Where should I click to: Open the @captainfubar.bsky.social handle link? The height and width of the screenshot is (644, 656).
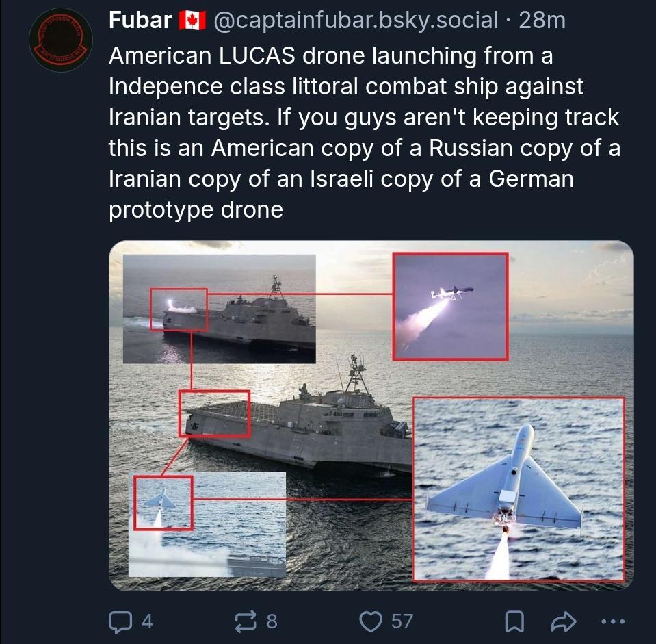pyautogui.click(x=356, y=21)
